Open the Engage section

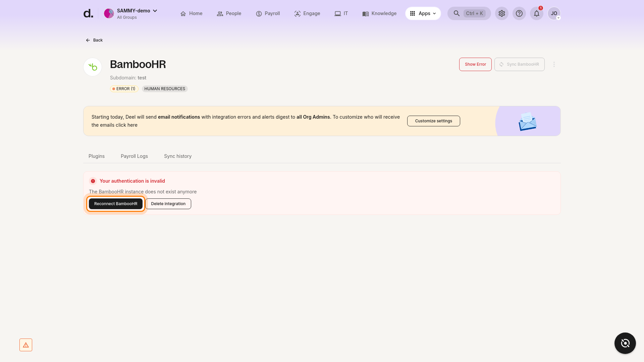(307, 13)
